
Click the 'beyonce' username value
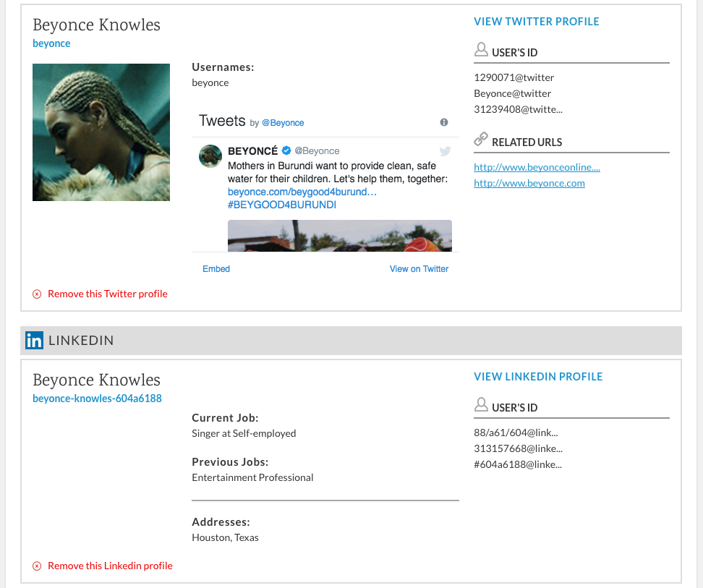pos(210,83)
